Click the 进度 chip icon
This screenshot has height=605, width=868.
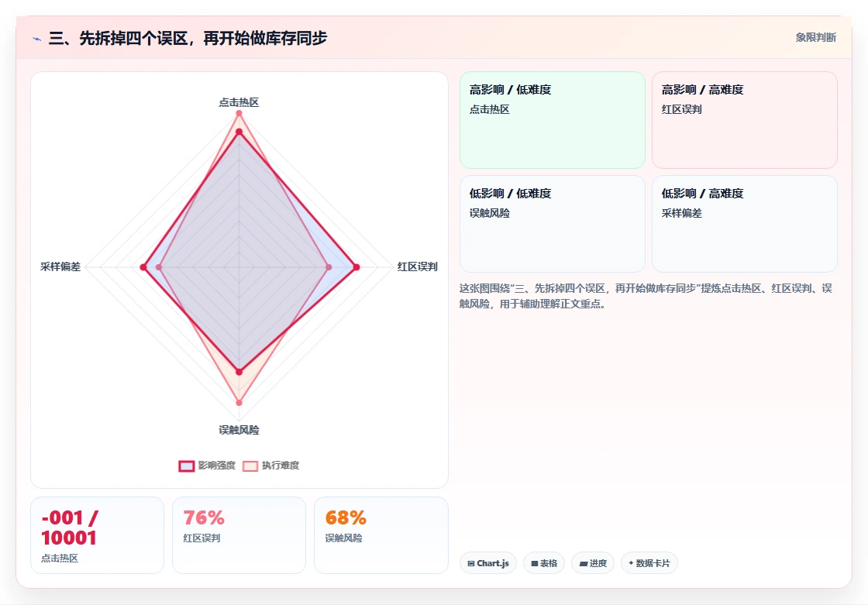(x=583, y=563)
